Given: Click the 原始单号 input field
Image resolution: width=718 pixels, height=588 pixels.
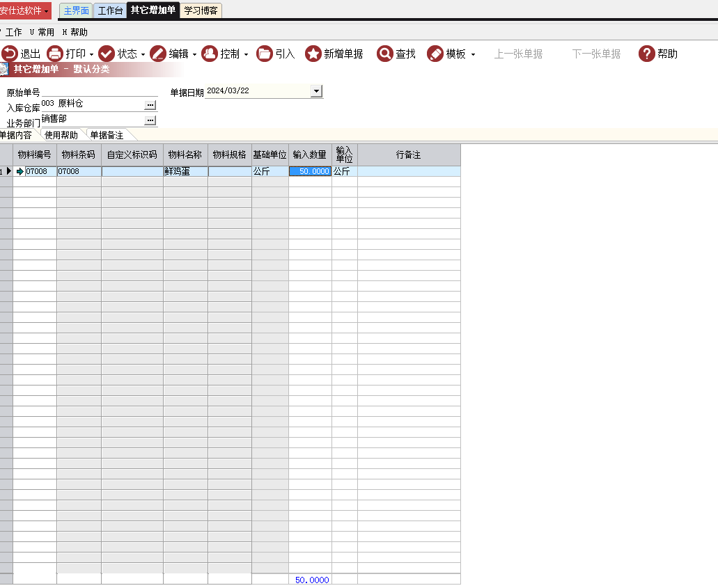Looking at the screenshot, I should pos(100,92).
